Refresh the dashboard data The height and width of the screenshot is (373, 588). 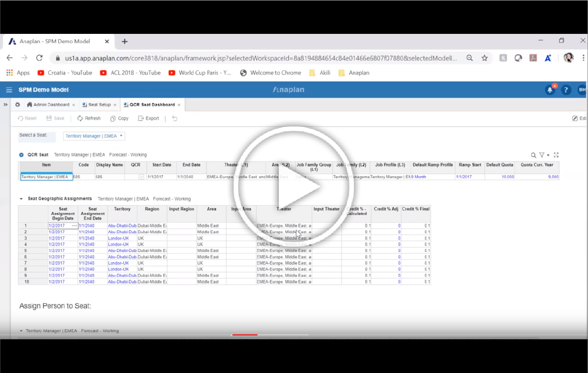[x=89, y=118]
